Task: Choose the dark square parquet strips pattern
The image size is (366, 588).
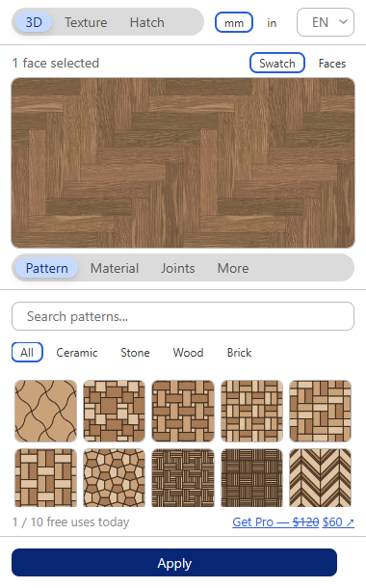Action: (x=251, y=478)
